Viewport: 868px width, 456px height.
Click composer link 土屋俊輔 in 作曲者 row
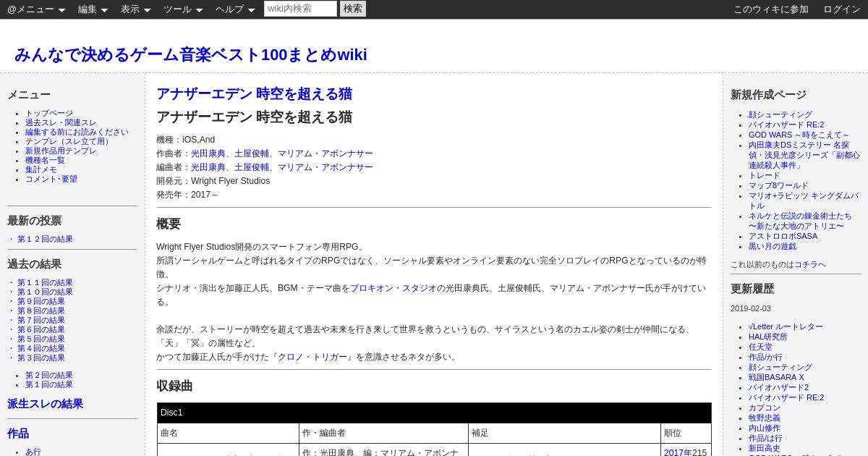[x=252, y=153]
